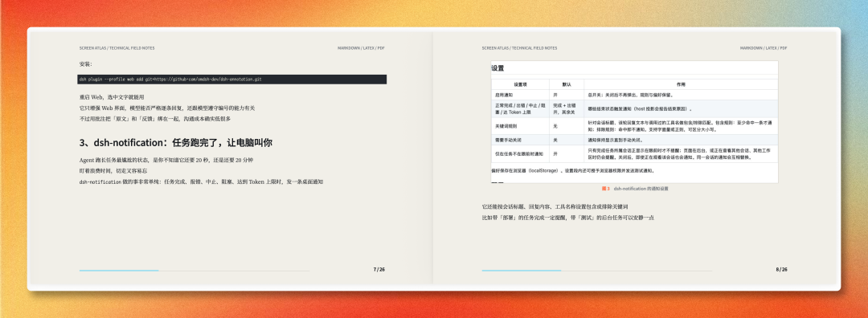Click the cell starting "正常完成 / 出错 / 中止"
Image resolution: width=868 pixels, height=318 pixels.
[520, 108]
